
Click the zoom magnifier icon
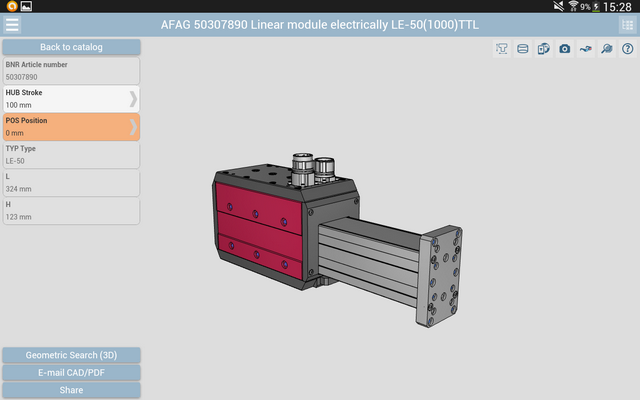click(607, 48)
